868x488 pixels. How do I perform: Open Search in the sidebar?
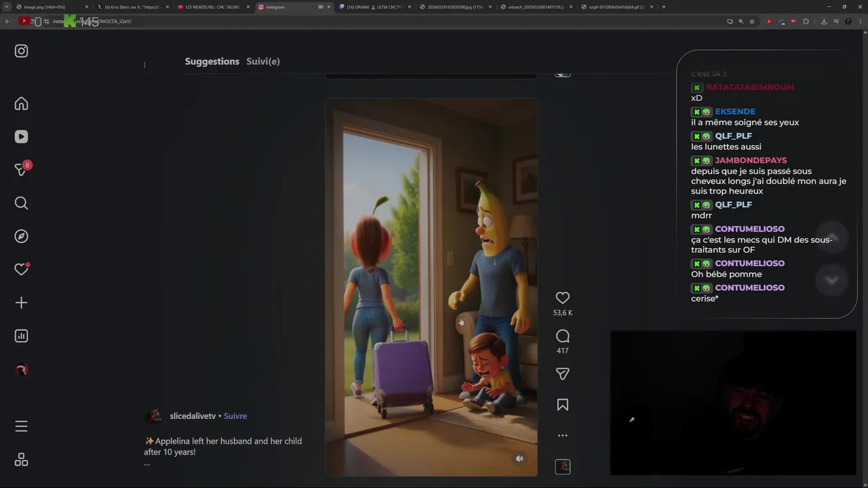22,203
